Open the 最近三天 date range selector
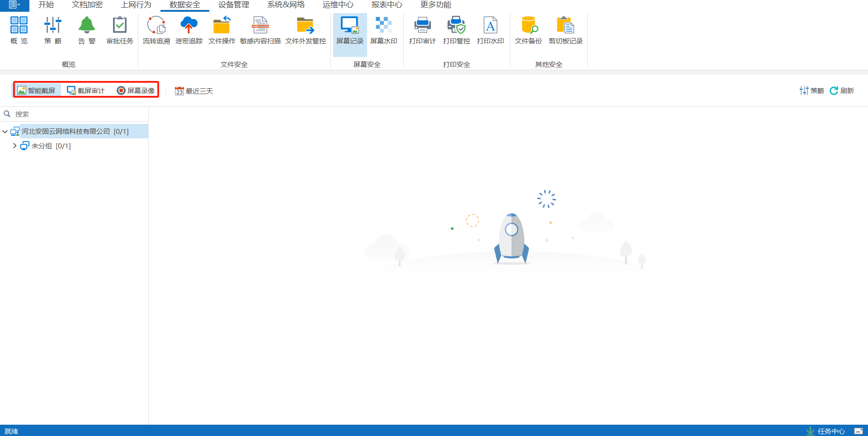 pos(194,91)
